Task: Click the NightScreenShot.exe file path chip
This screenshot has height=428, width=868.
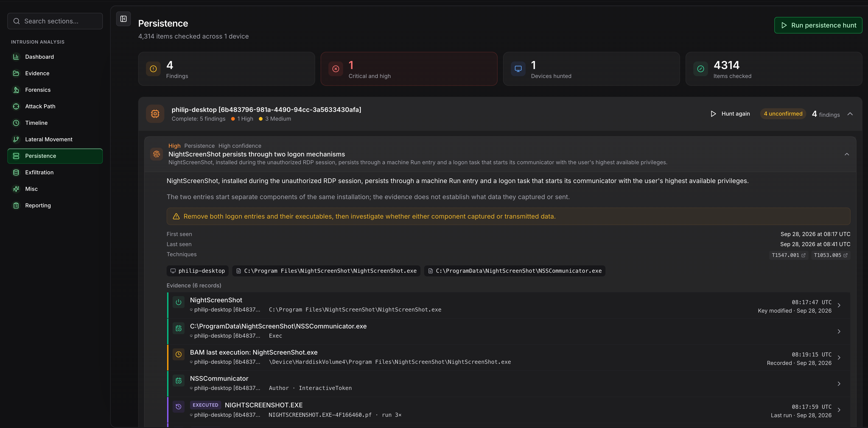Action: (326, 271)
